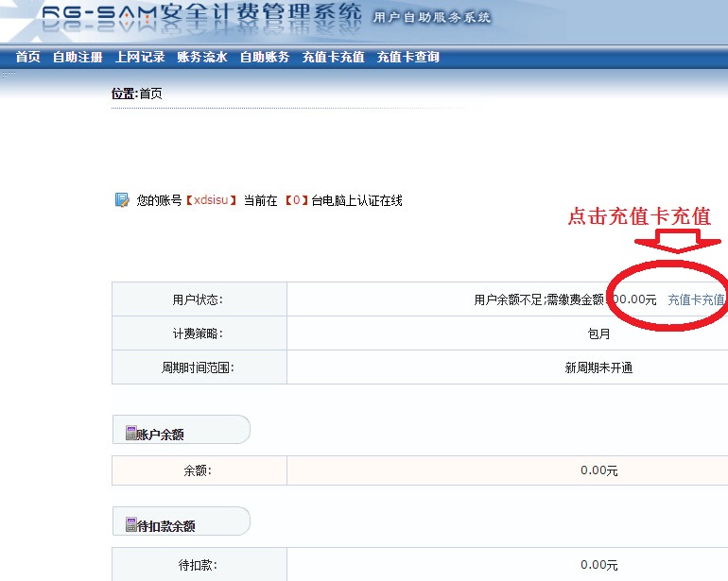The width and height of the screenshot is (728, 581).
Task: Go to 自助注册 in the navigation bar
Action: click(x=78, y=58)
